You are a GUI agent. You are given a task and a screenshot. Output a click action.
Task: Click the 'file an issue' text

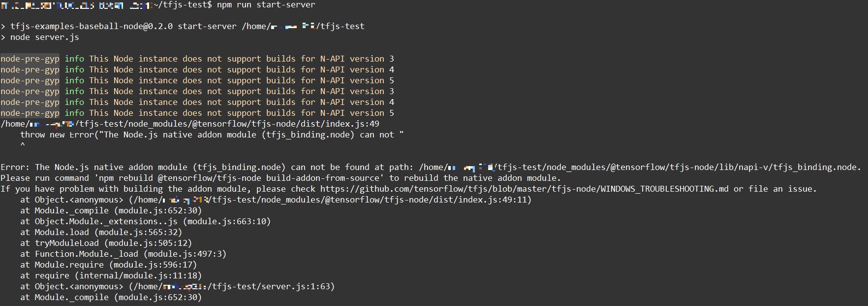point(780,189)
